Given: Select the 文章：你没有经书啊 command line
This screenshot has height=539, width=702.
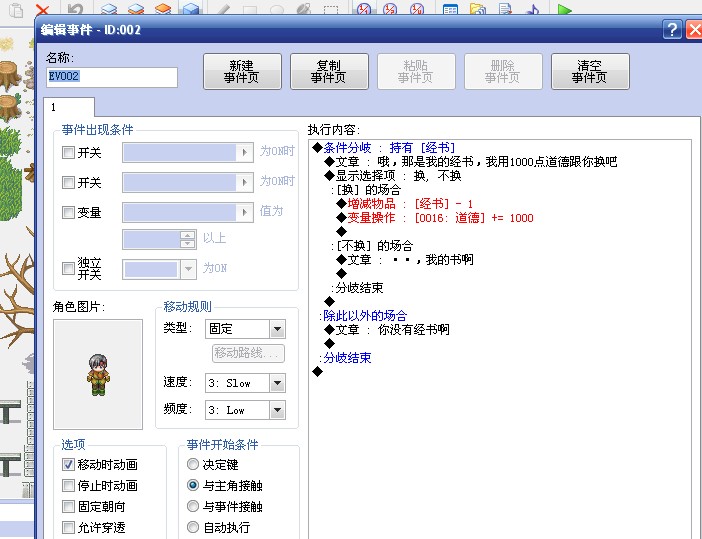Looking at the screenshot, I should 387,330.
